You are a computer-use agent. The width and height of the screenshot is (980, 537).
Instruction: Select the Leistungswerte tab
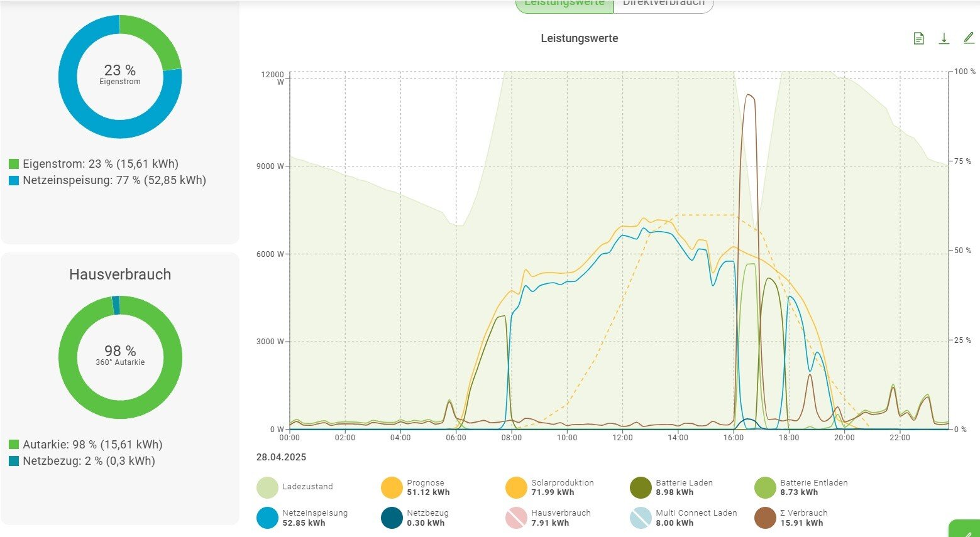click(x=564, y=4)
